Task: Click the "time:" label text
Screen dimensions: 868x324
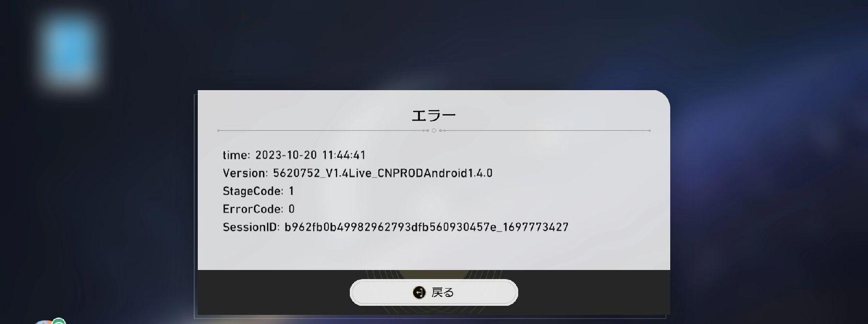Action: 236,155
